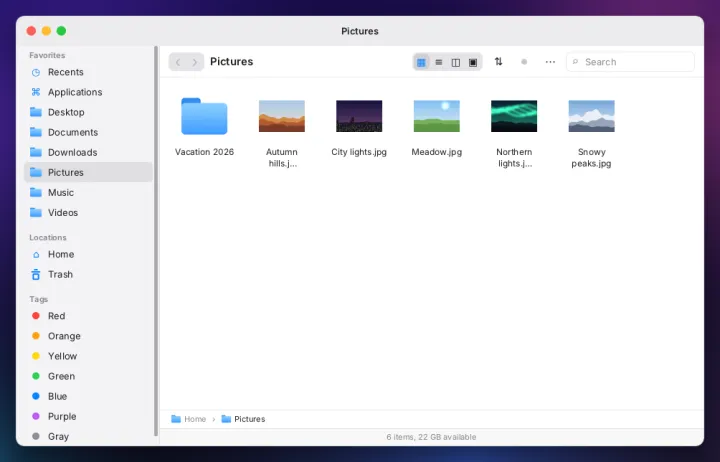Image resolution: width=720 pixels, height=462 pixels.
Task: Go forward with the right chevron
Action: (195, 62)
